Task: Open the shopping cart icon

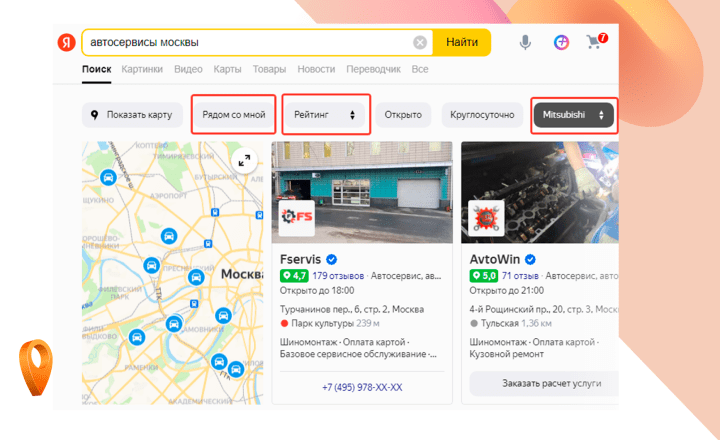Action: click(x=596, y=41)
